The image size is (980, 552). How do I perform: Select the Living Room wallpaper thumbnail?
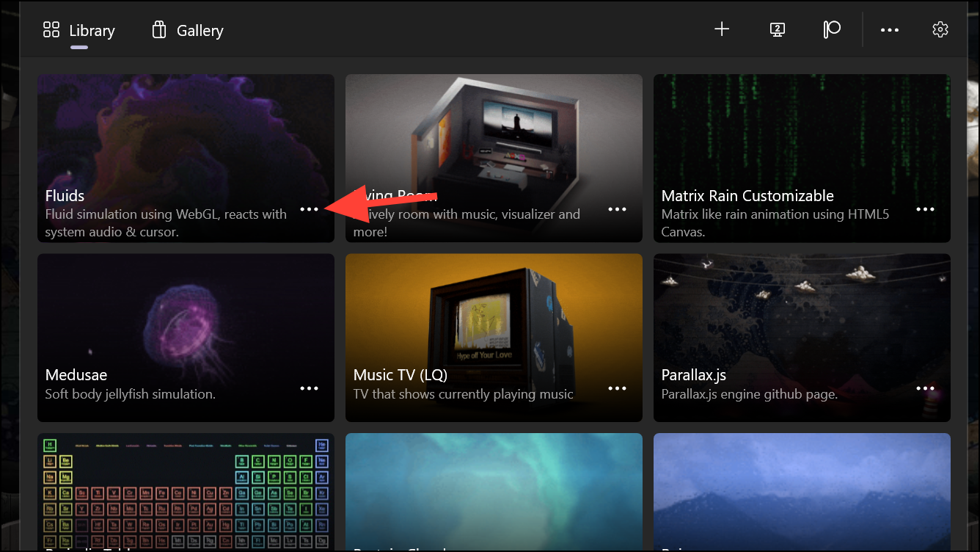(494, 158)
